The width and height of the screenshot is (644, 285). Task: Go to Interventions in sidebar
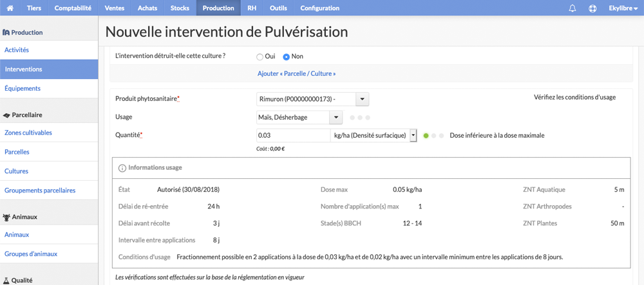[49, 69]
